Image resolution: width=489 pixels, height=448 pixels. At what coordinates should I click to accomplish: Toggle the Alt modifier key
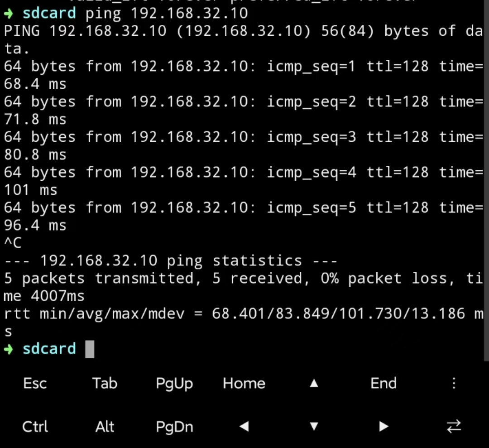(x=105, y=426)
